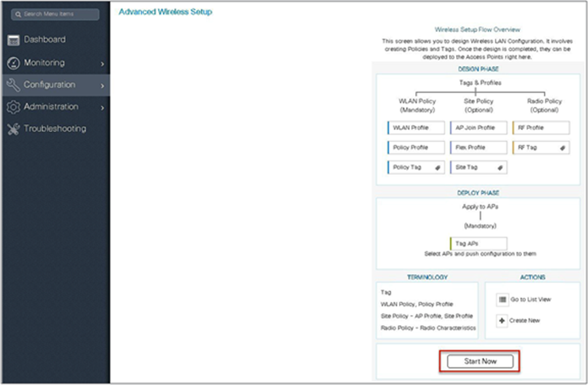Select the Tag APs box
The width and height of the screenshot is (588, 385).
tap(478, 244)
